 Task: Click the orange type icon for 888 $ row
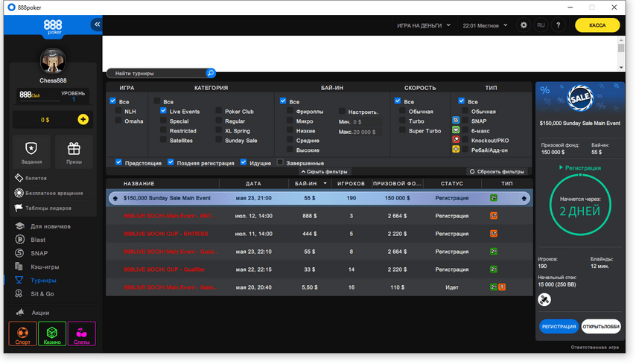tap(494, 216)
